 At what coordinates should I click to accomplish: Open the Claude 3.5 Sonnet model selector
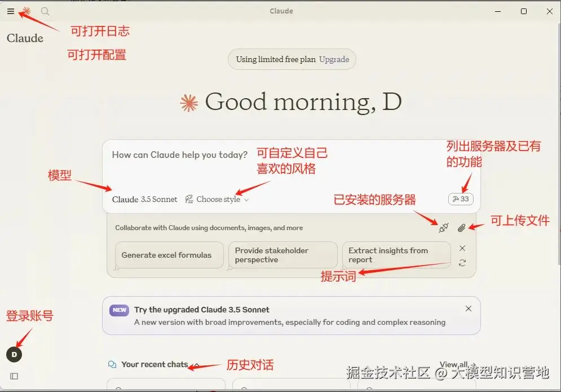(x=144, y=200)
